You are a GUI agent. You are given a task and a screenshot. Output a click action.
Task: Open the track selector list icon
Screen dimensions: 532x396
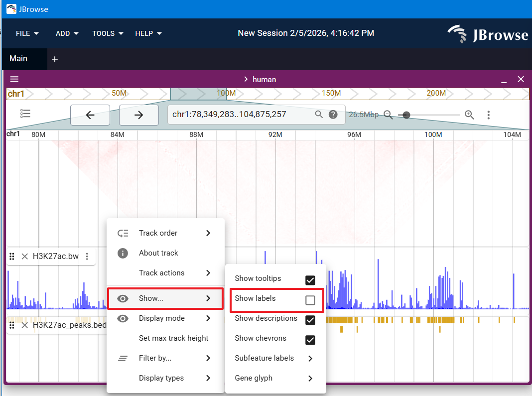[25, 114]
